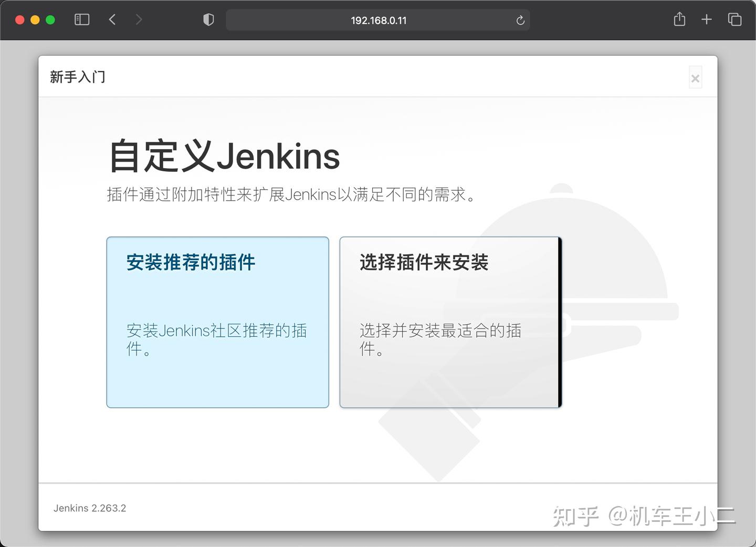Click the forward navigation arrow

139,19
